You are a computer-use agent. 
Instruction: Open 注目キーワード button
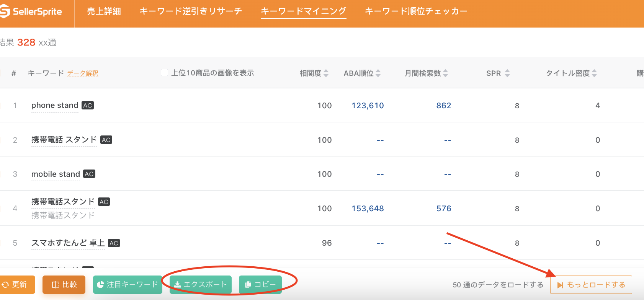(x=127, y=285)
